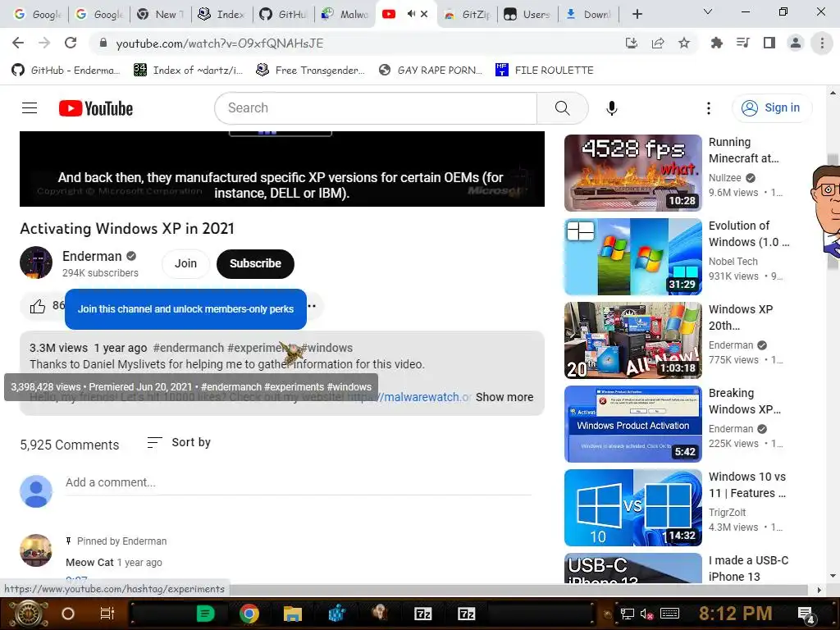Search with voice microphone icon
The height and width of the screenshot is (630, 840).
pos(612,108)
